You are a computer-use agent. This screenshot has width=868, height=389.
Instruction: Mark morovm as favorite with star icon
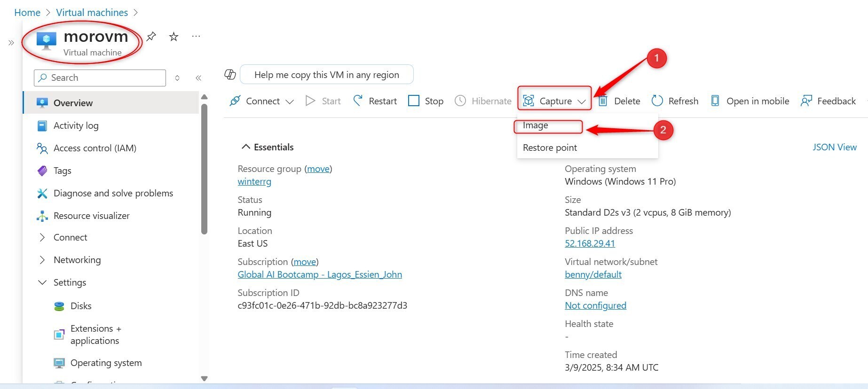tap(174, 36)
